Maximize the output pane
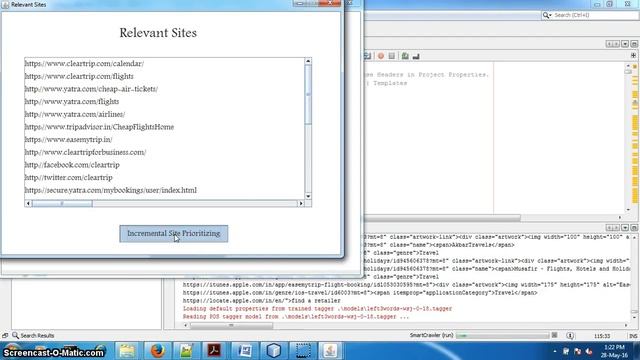Image resolution: width=640 pixels, height=360 pixels. [634, 227]
